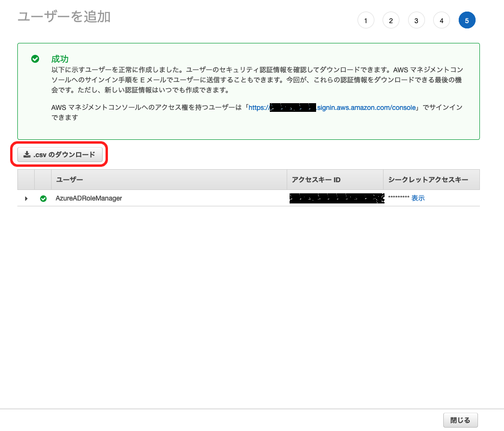The width and height of the screenshot is (504, 431).
Task: Click the masked ********* secret key text
Action: tap(398, 198)
